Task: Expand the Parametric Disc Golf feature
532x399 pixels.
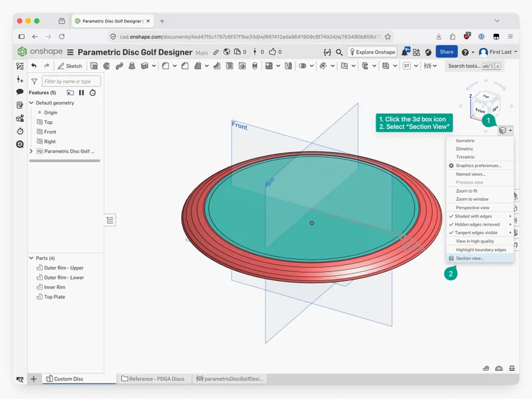Action: tap(31, 151)
